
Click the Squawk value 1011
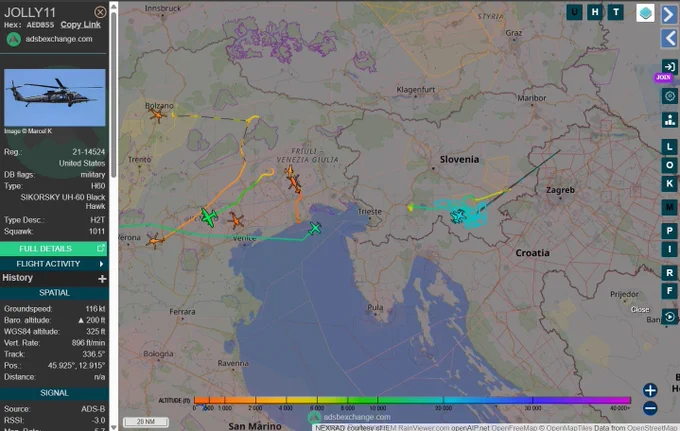(x=97, y=232)
